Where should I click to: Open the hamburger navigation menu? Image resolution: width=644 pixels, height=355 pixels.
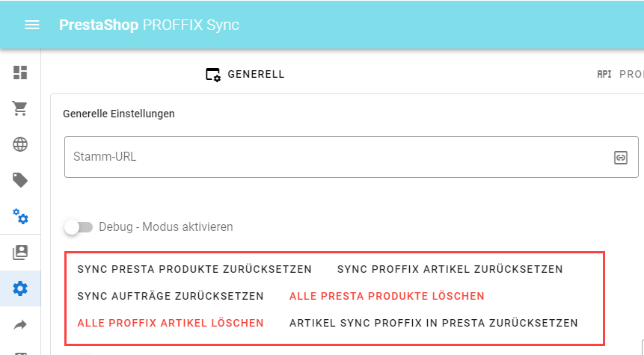click(x=31, y=25)
